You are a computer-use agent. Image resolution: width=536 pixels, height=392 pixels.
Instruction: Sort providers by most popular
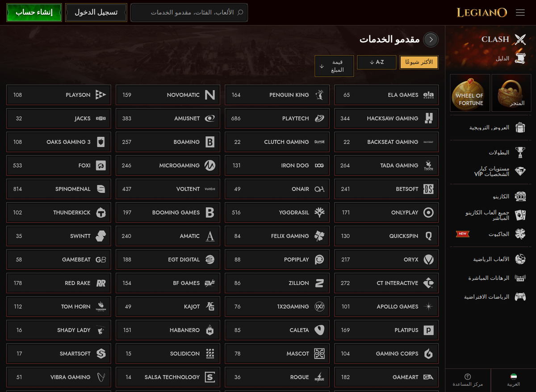coord(419,62)
